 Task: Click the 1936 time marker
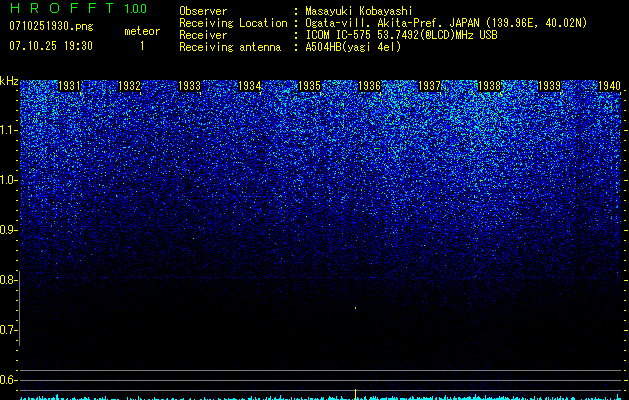pos(369,86)
